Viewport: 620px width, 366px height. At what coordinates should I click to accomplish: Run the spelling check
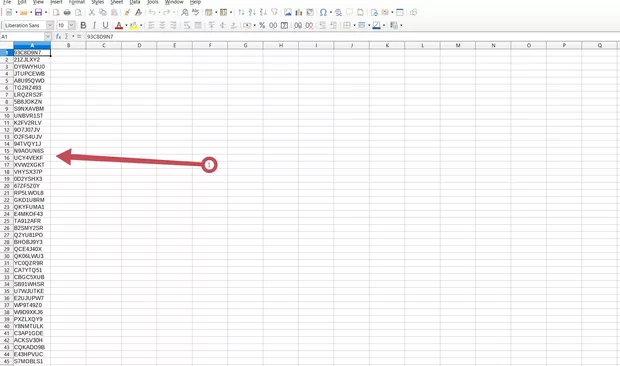[x=195, y=13]
